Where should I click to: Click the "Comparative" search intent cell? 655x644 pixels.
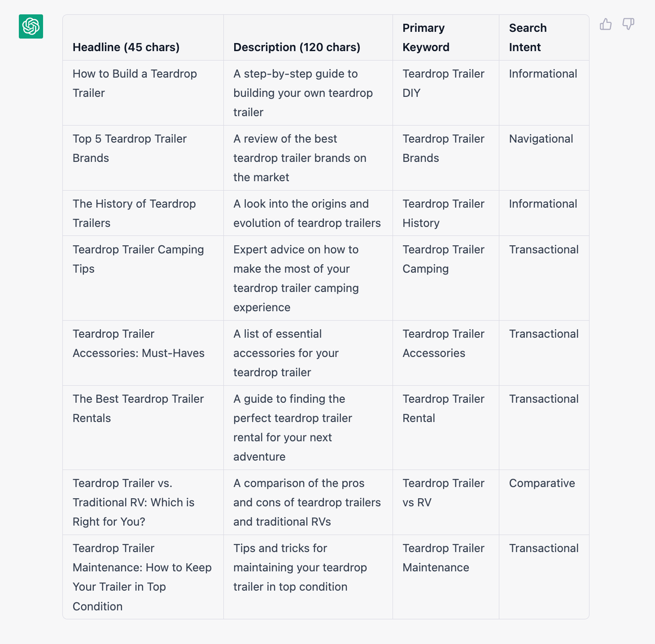[x=542, y=483]
